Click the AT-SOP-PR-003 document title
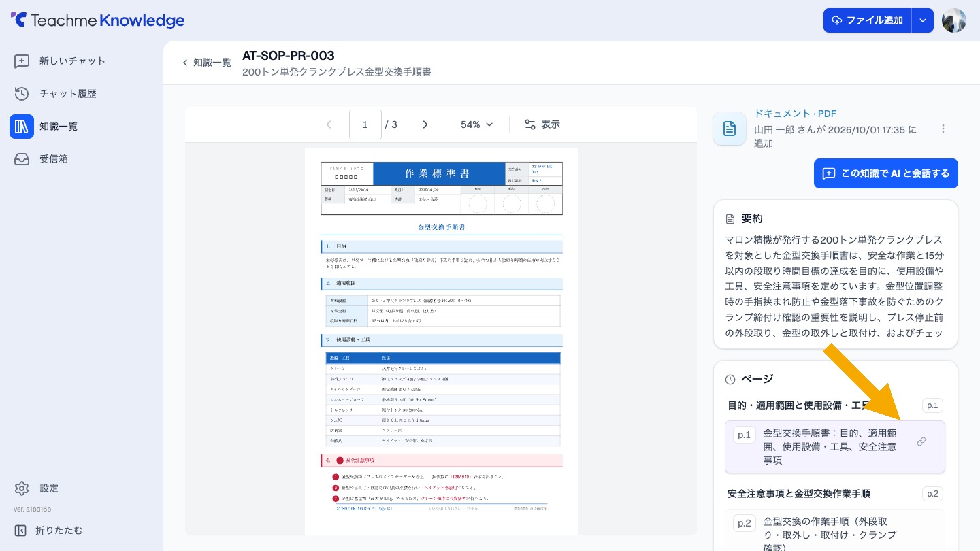This screenshot has width=980, height=551. pos(289,56)
